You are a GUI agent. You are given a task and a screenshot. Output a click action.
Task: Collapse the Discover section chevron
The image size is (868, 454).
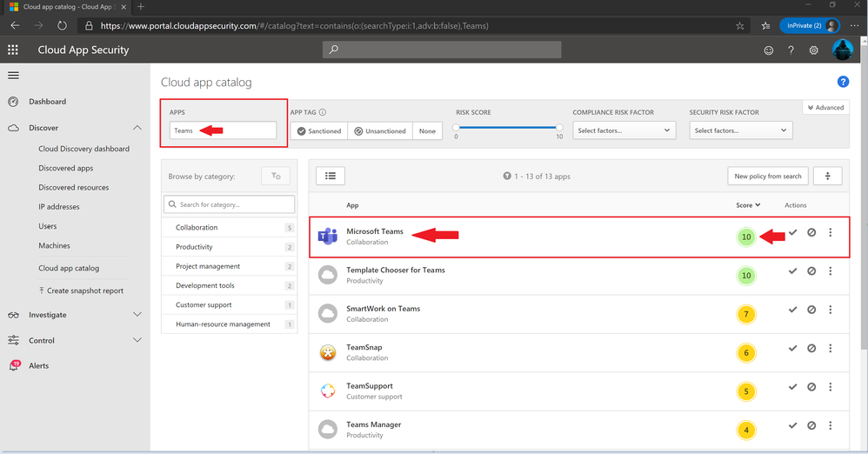click(137, 128)
